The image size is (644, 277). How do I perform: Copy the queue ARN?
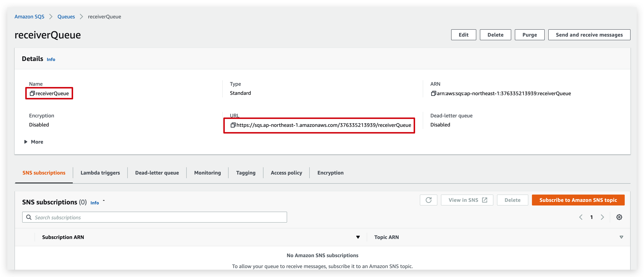[x=433, y=93]
